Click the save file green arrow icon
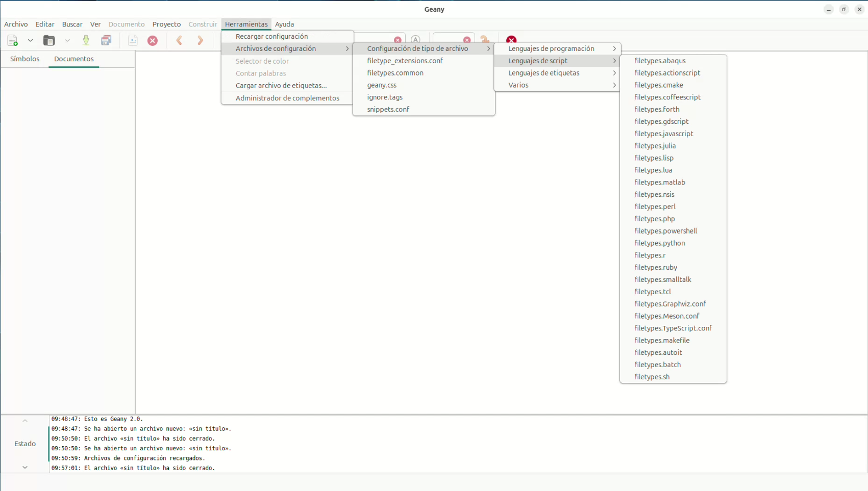Image resolution: width=868 pixels, height=491 pixels. tap(86, 40)
